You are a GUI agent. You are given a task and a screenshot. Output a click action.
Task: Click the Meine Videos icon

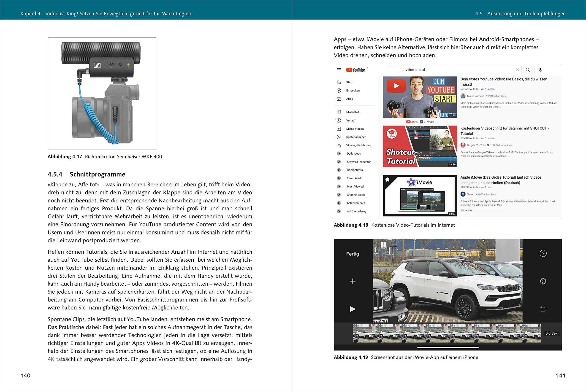pos(339,129)
